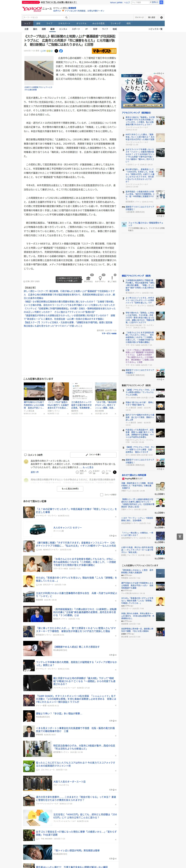Open the マイページ link

139,17
